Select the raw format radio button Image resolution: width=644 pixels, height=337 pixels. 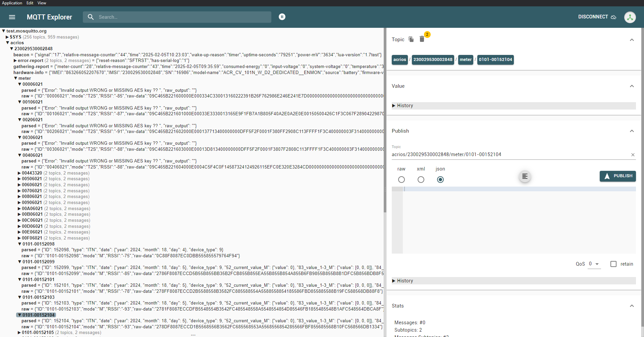tap(401, 180)
